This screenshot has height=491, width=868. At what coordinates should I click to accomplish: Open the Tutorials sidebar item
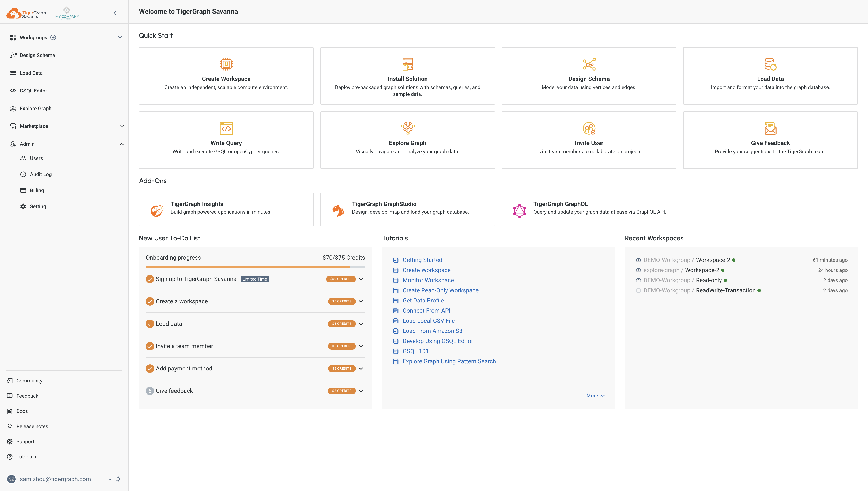[x=26, y=457]
